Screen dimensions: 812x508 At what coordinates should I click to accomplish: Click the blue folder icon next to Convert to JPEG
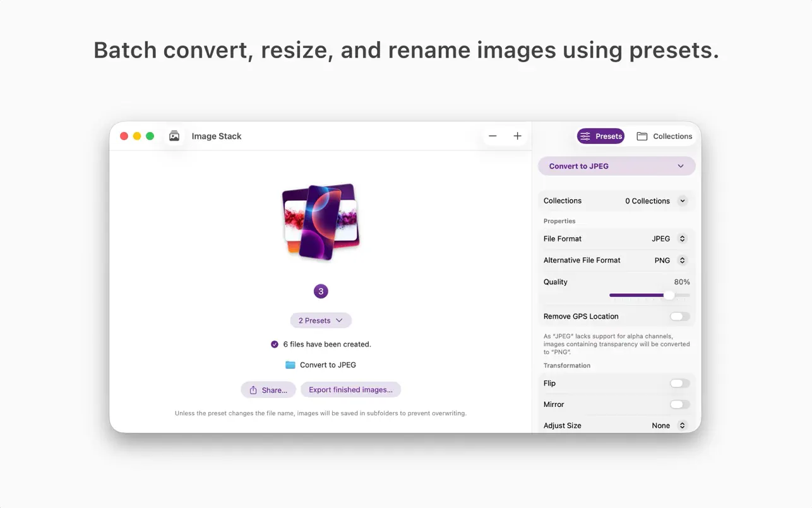point(291,365)
